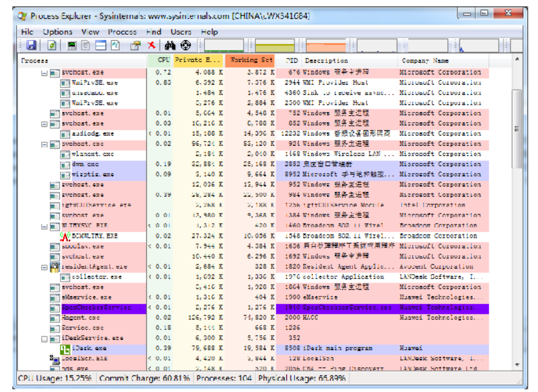Click the LocalSch.EXE process icon

coord(55,359)
